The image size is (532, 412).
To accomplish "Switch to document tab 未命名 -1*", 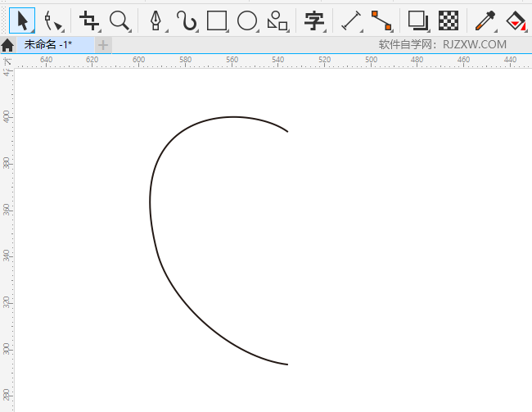I will (56, 44).
